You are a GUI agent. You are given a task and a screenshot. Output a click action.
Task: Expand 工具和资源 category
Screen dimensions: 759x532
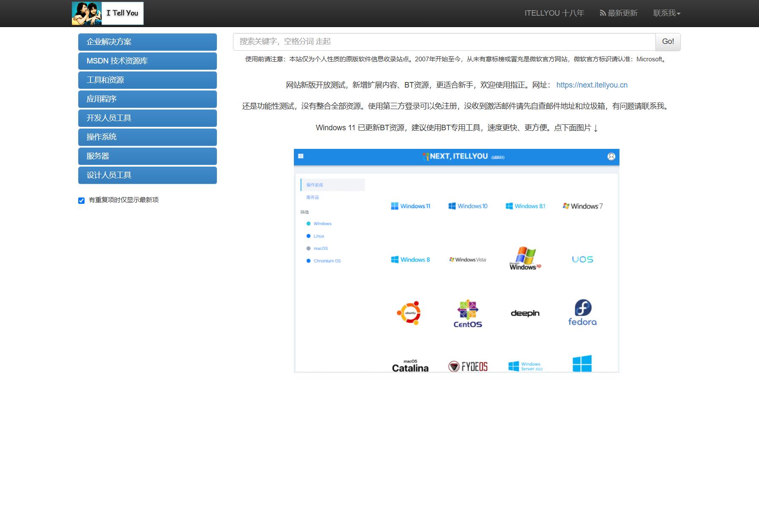point(148,80)
